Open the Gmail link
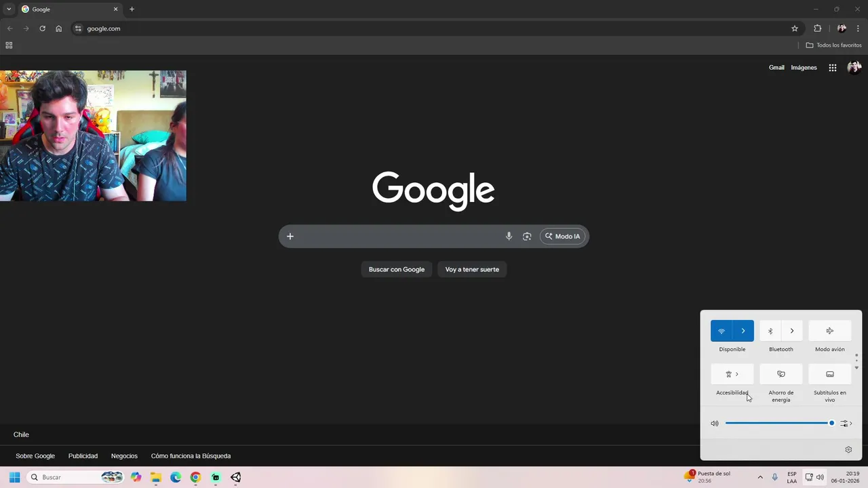868x488 pixels. coord(776,68)
